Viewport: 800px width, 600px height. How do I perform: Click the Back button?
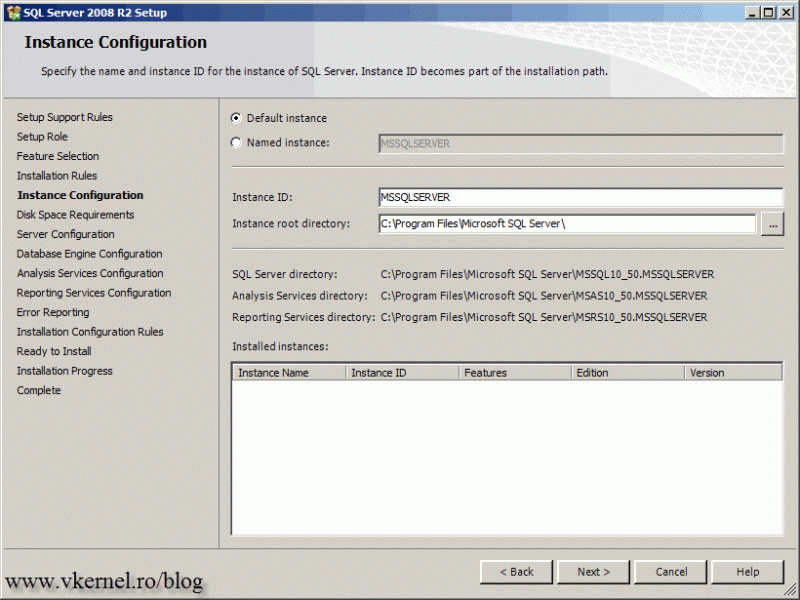[516, 571]
